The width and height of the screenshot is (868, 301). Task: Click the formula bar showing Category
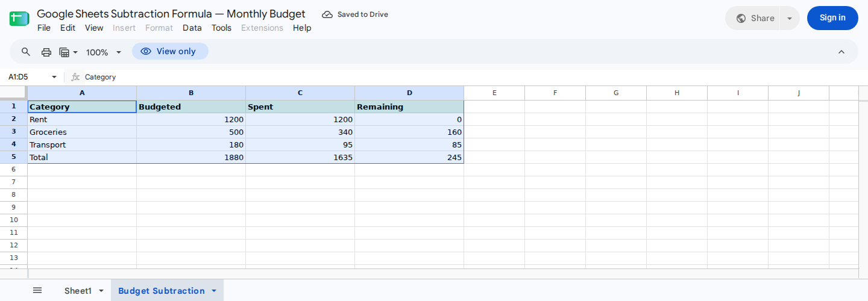coord(470,77)
